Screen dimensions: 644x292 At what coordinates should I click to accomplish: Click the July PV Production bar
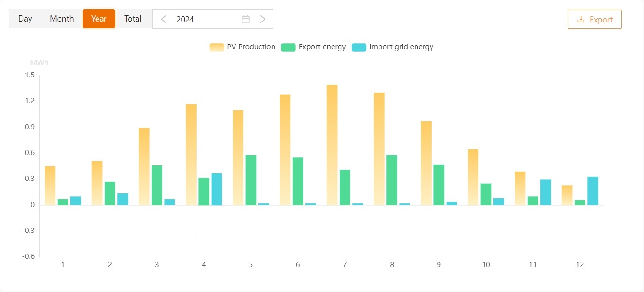click(x=332, y=145)
